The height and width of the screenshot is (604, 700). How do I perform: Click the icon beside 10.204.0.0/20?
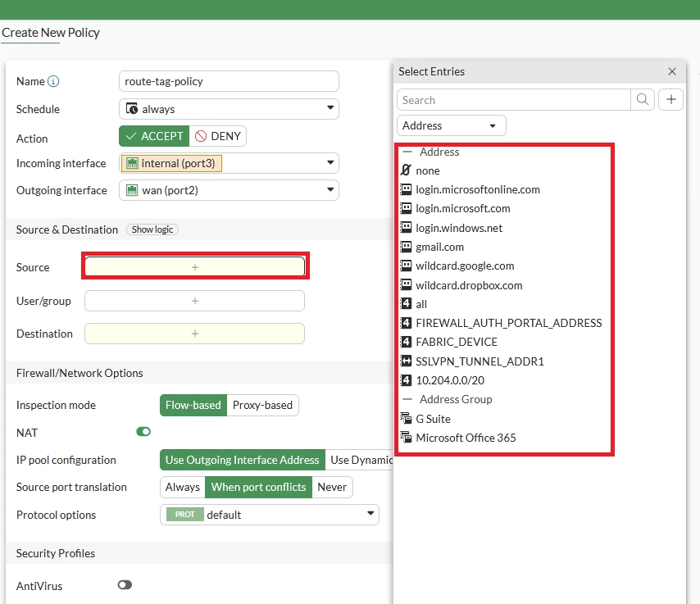[406, 380]
